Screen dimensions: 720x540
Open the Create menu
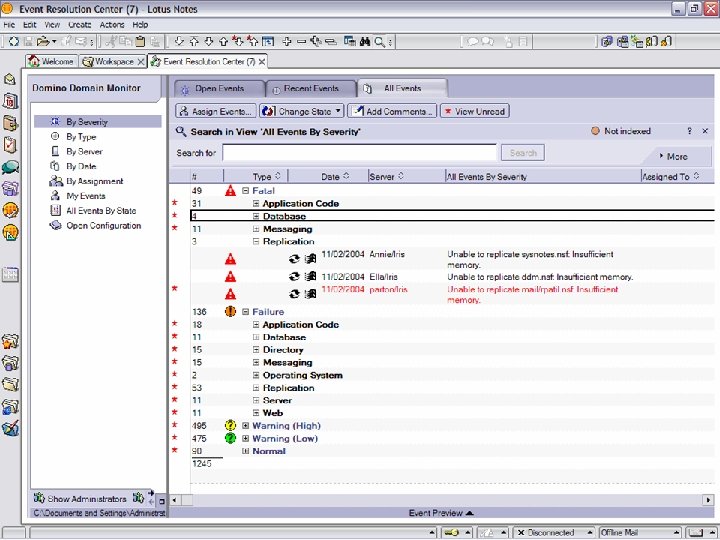tap(79, 25)
